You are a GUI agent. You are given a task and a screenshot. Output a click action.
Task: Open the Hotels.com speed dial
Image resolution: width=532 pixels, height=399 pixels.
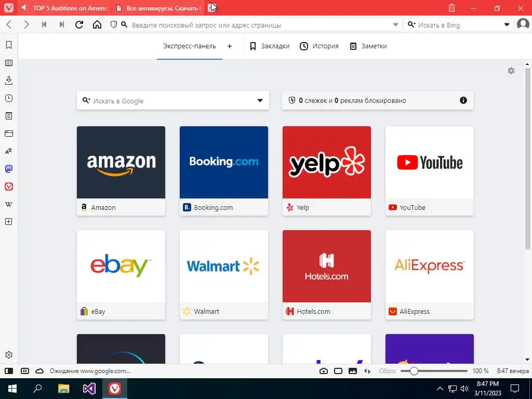coord(327,275)
